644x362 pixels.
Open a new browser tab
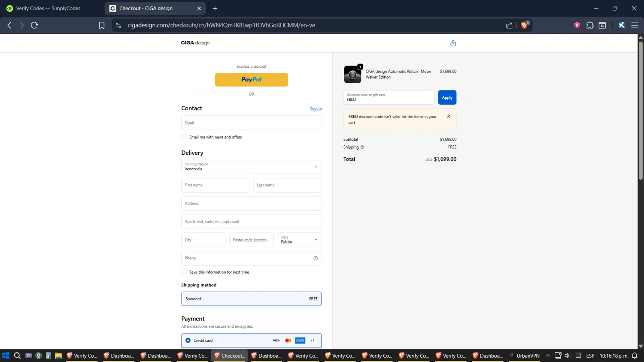[215, 8]
